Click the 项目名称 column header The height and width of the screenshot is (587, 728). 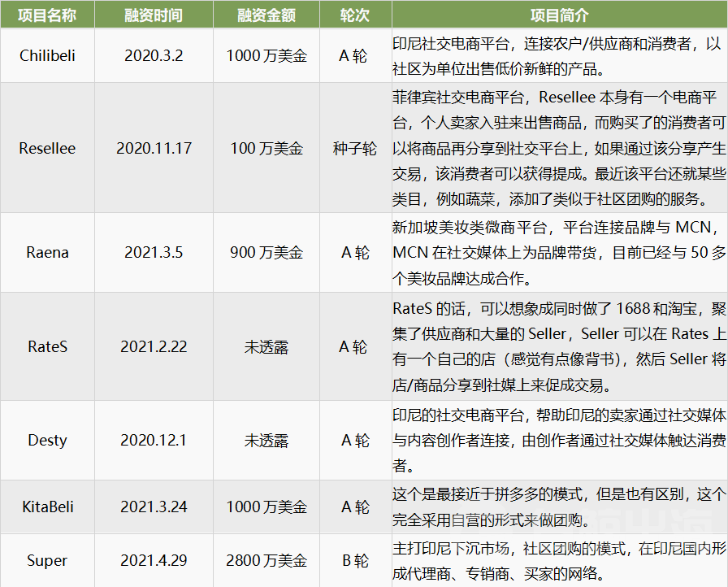(47, 15)
